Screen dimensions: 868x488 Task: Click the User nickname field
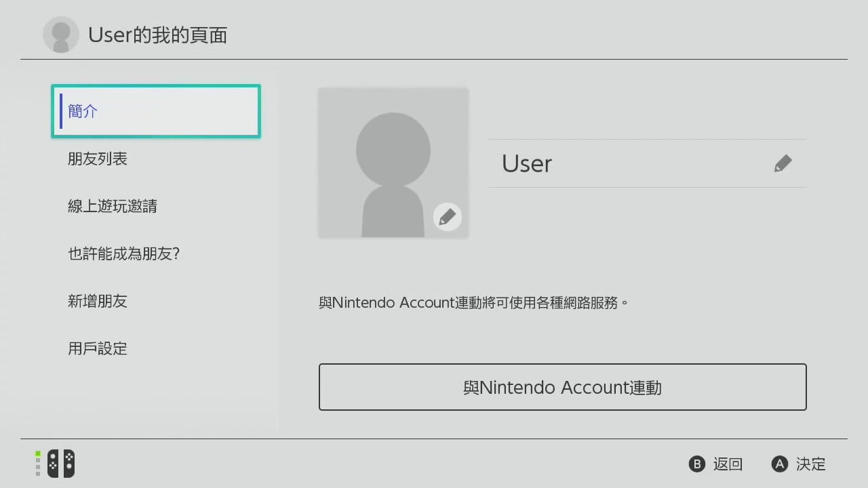coord(648,163)
